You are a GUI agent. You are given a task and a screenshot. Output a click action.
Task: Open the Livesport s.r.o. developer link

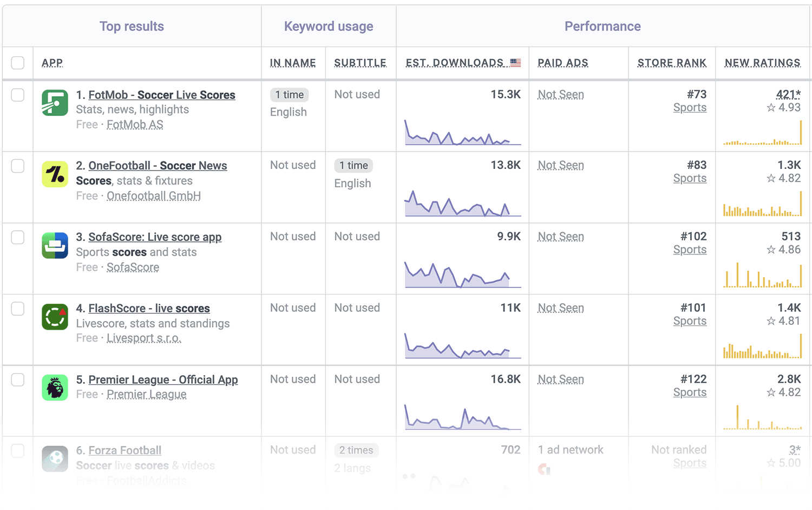click(144, 338)
